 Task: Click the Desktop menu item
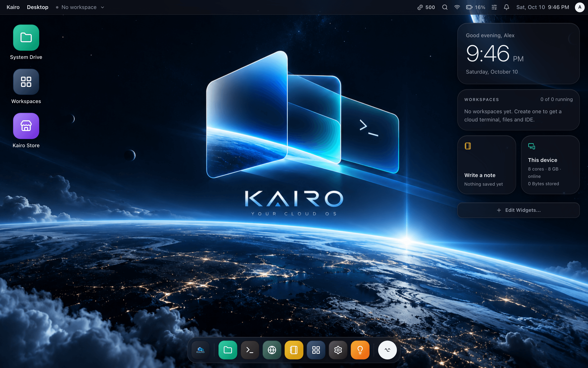pos(38,7)
